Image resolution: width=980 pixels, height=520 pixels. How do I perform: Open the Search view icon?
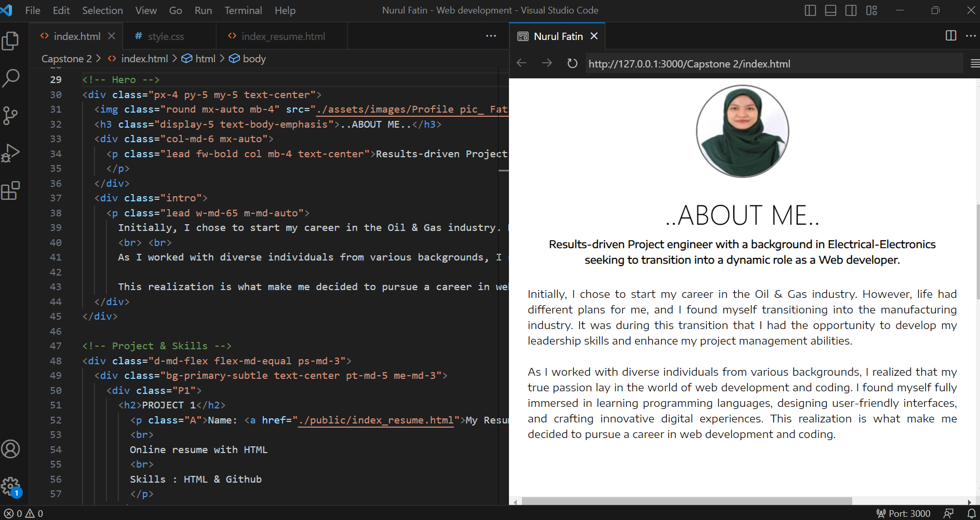pos(10,78)
